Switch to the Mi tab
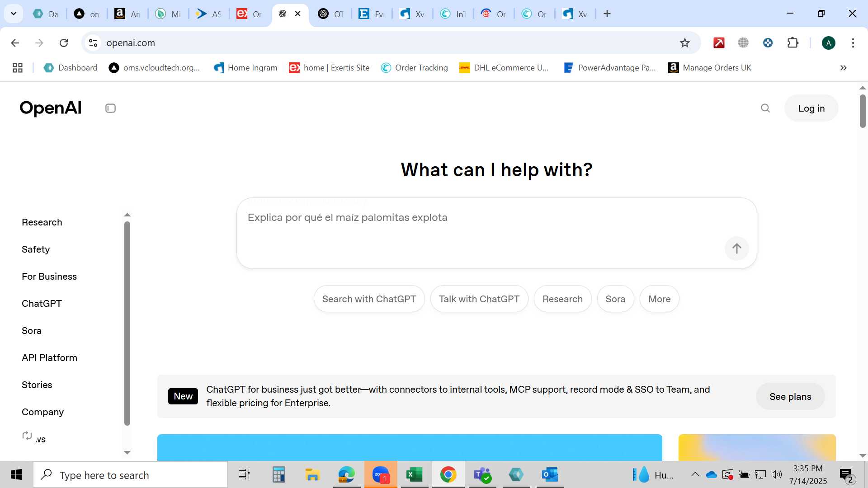Viewport: 868px width, 488px height. coord(168,14)
